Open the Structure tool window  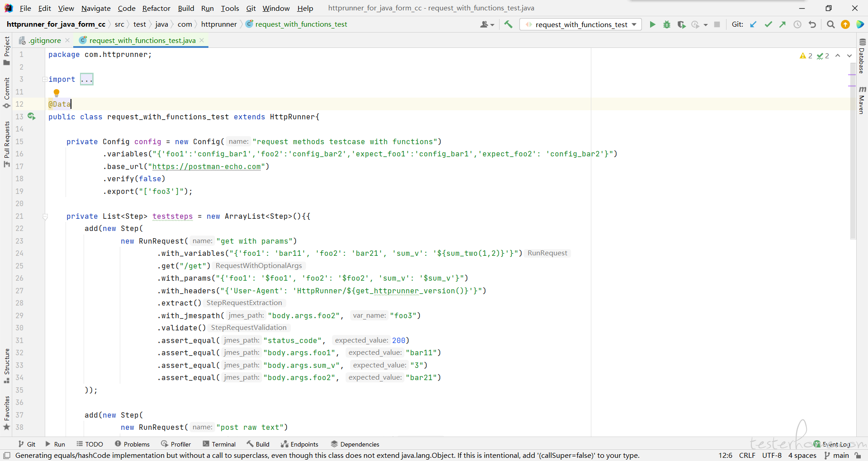[x=6, y=366]
